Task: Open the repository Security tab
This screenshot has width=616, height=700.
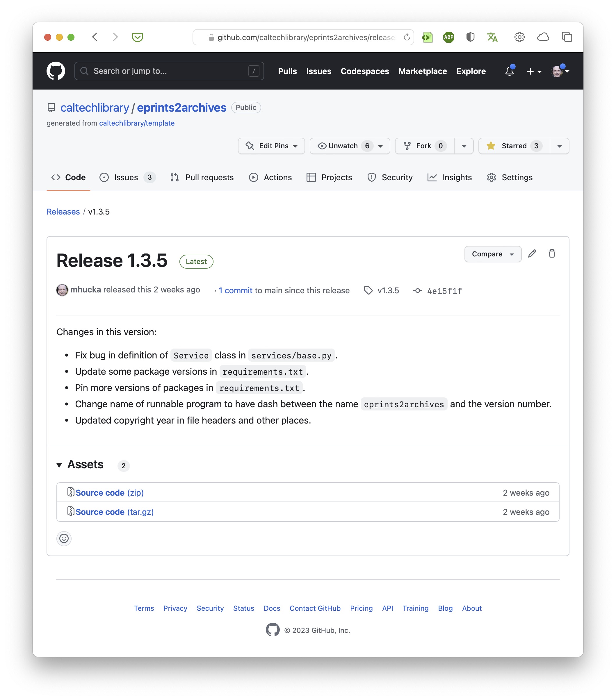Action: tap(390, 177)
